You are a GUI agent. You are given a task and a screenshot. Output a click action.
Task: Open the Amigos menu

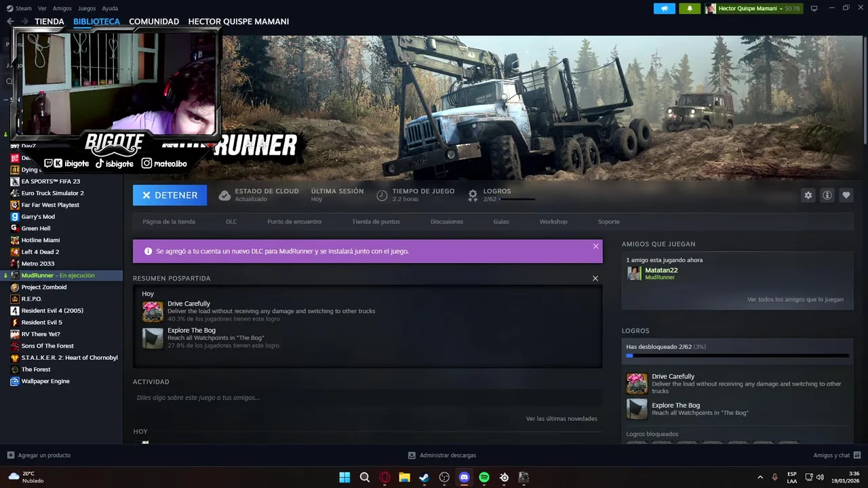tap(62, 9)
